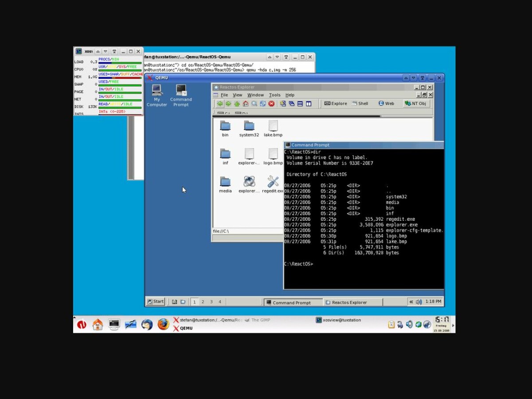This screenshot has width=532, height=399.
Task: Tile windows vertically via toolbar icon
Action: [x=309, y=104]
